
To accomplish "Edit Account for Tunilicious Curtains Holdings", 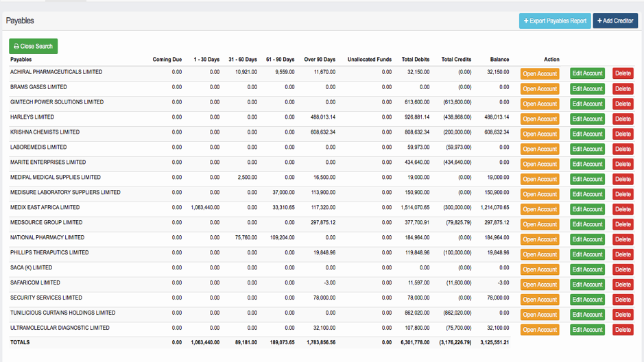I will pos(587,315).
